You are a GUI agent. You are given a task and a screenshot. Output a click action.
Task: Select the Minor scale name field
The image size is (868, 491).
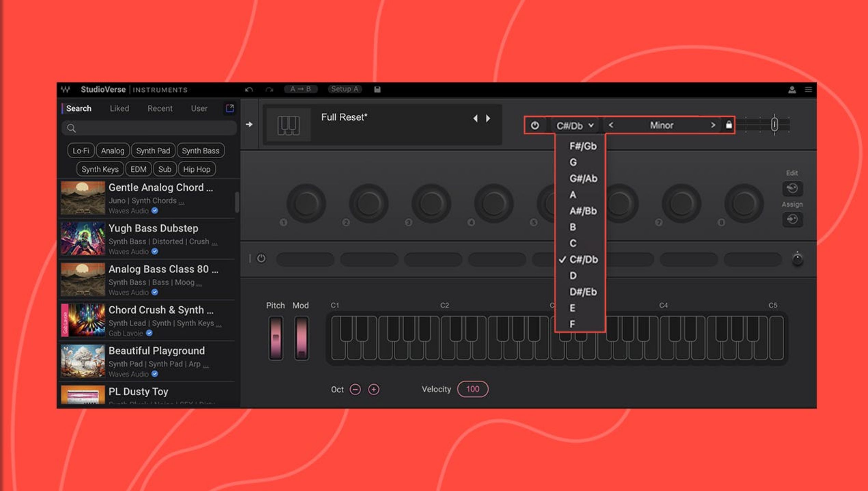pos(662,125)
